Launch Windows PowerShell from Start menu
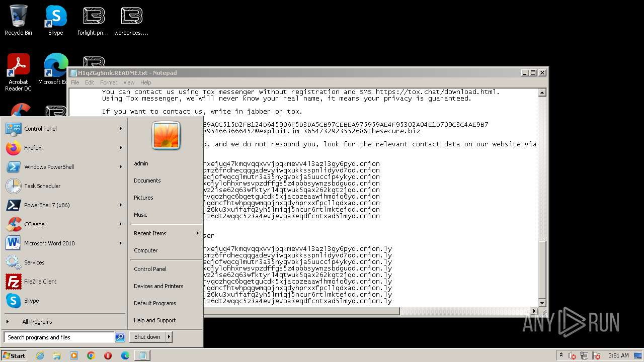This screenshot has height=362, width=644. coord(64,167)
